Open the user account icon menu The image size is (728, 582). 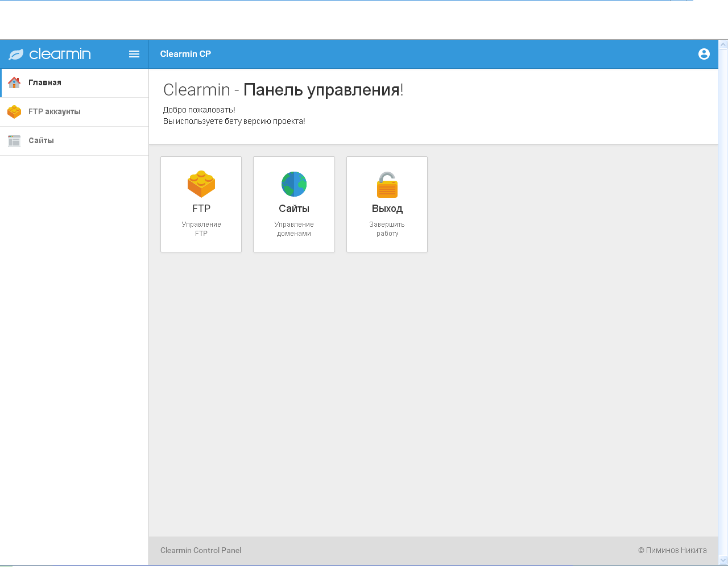click(704, 54)
